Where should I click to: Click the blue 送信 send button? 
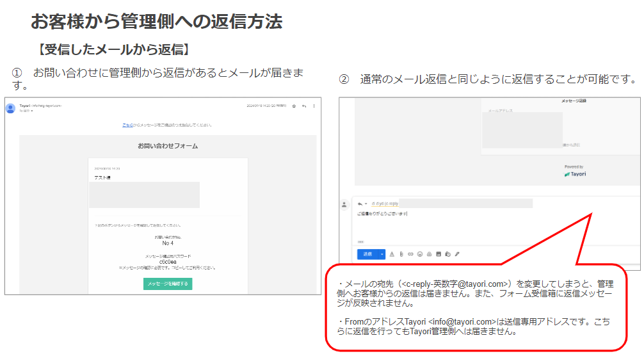click(x=367, y=254)
